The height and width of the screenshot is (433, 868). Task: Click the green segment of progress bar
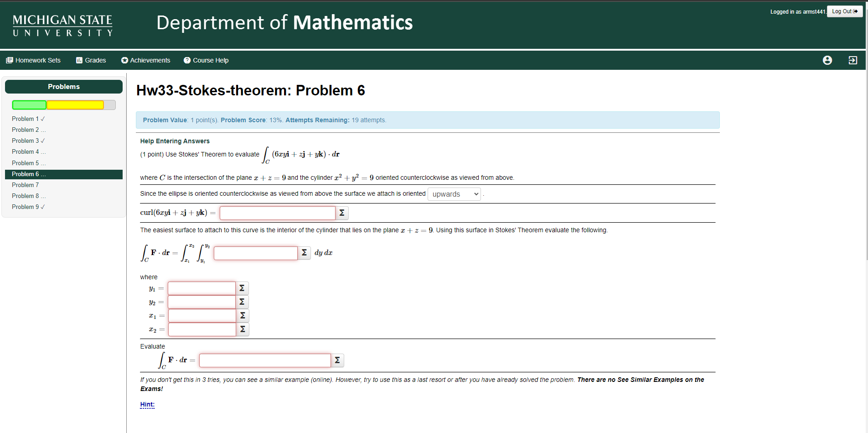[x=29, y=105]
